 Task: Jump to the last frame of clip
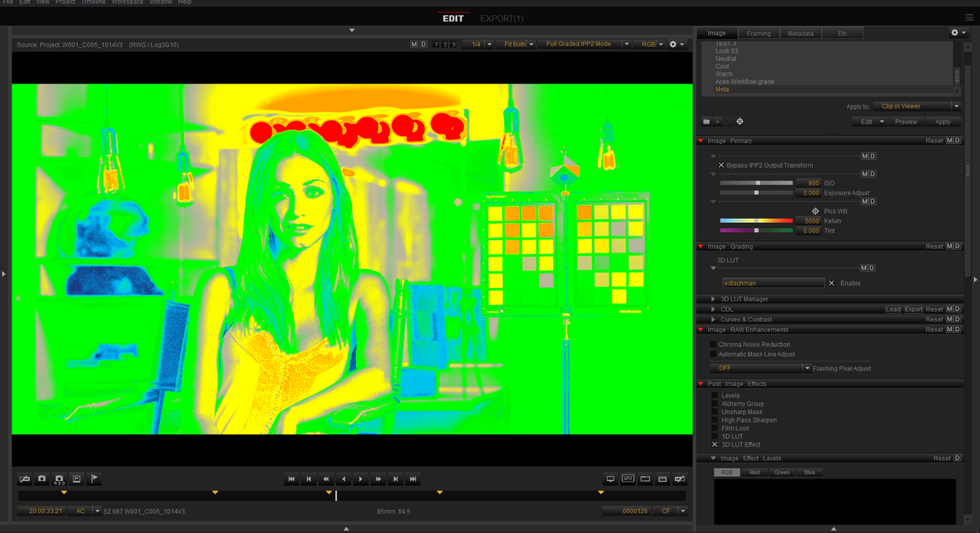coord(413,479)
